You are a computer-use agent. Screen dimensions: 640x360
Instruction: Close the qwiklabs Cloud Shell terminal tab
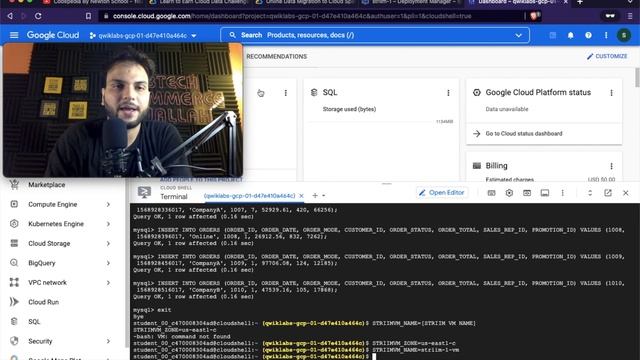pos(301,196)
